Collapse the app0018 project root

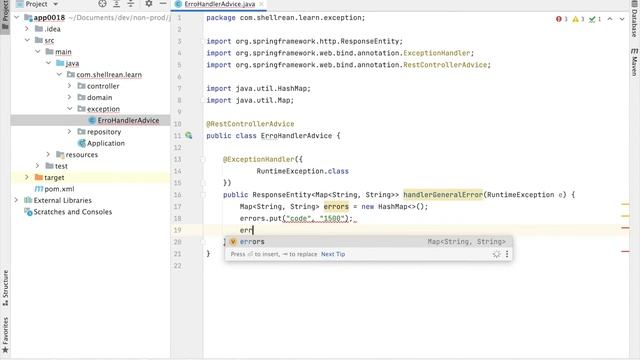(x=17, y=18)
